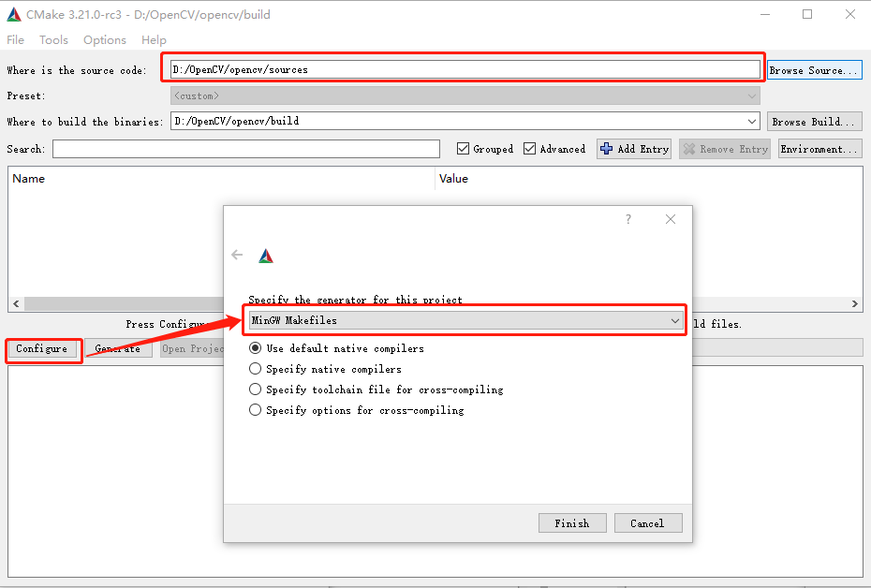Choose Specify toolchain file for cross-compiling
The height and width of the screenshot is (588, 871).
254,390
